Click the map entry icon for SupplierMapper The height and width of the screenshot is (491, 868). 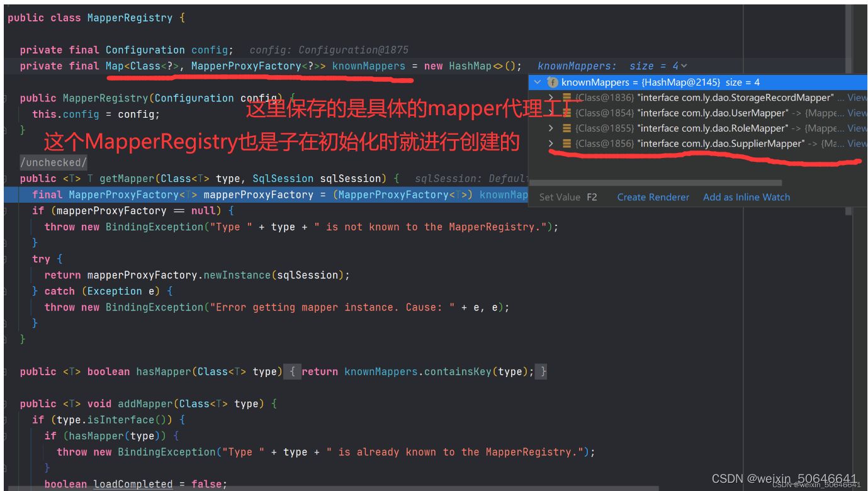pos(566,144)
